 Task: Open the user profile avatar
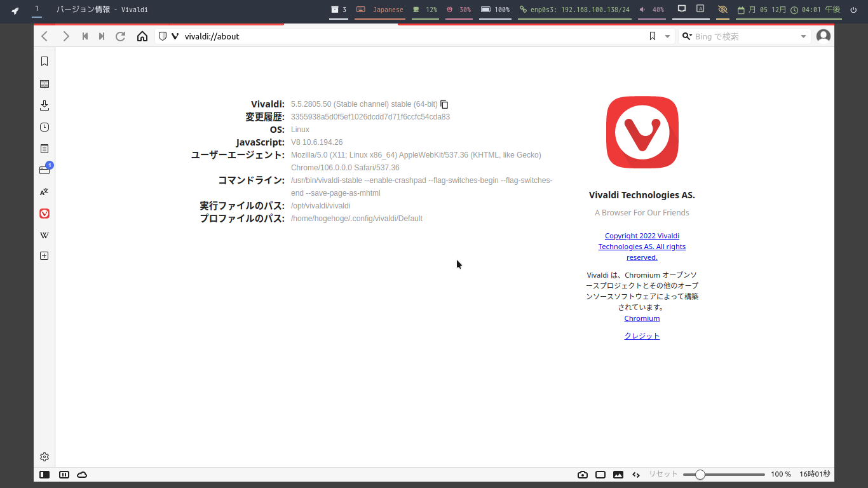(x=824, y=36)
